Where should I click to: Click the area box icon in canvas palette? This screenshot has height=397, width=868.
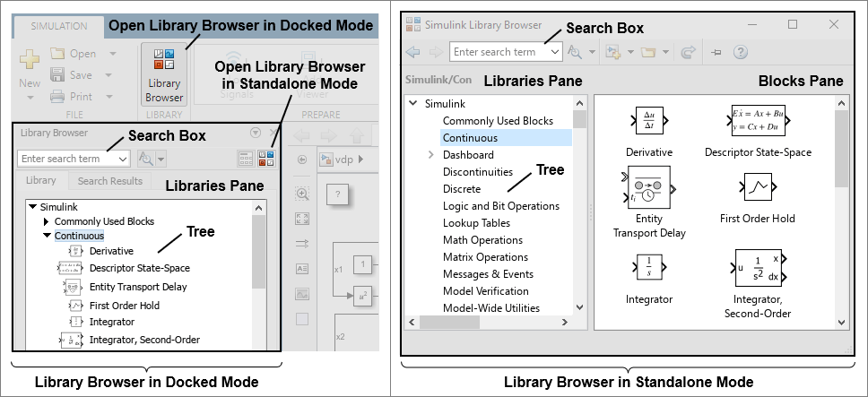pyautogui.click(x=302, y=319)
